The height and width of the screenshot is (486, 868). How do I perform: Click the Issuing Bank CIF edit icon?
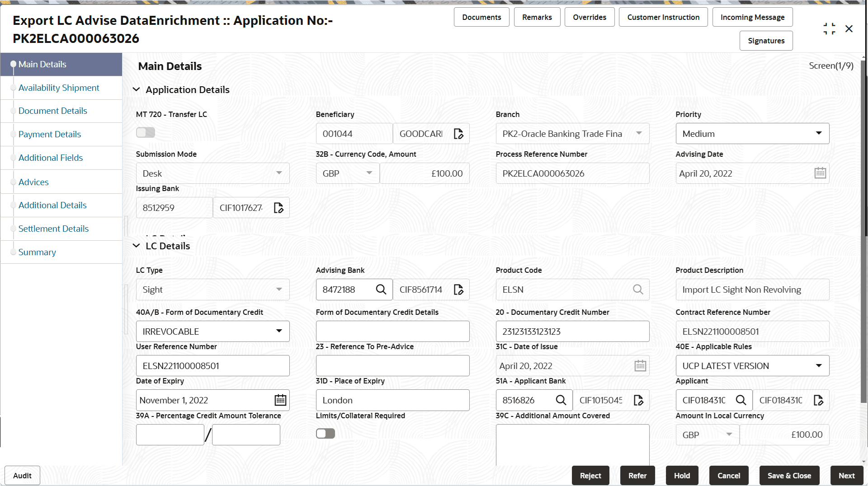tap(278, 207)
